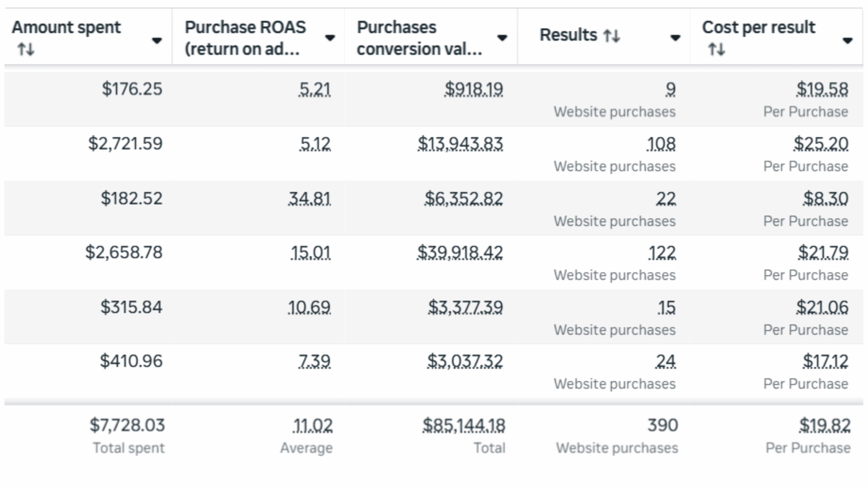Click the Cost per result sort arrows

pyautogui.click(x=716, y=49)
